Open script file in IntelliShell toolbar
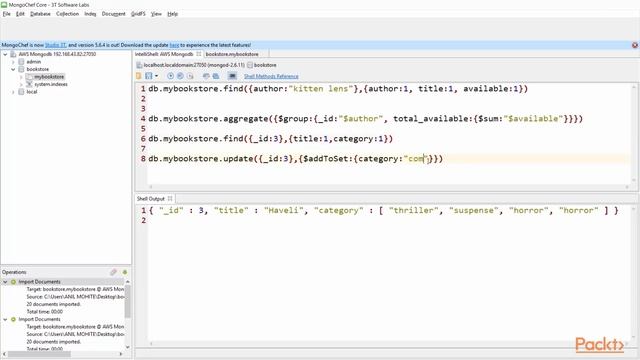The width and height of the screenshot is (640, 360). tap(139, 76)
